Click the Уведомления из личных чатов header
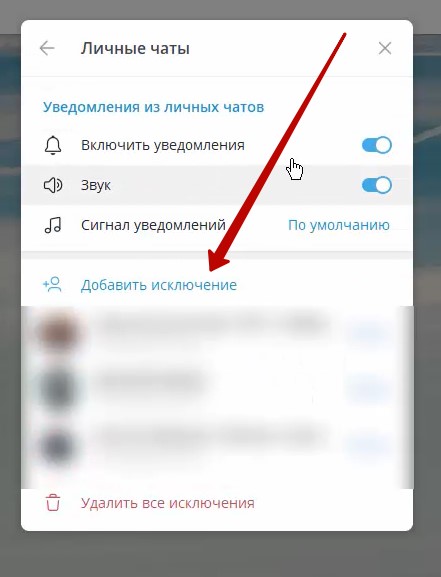The width and height of the screenshot is (441, 577). click(x=154, y=107)
